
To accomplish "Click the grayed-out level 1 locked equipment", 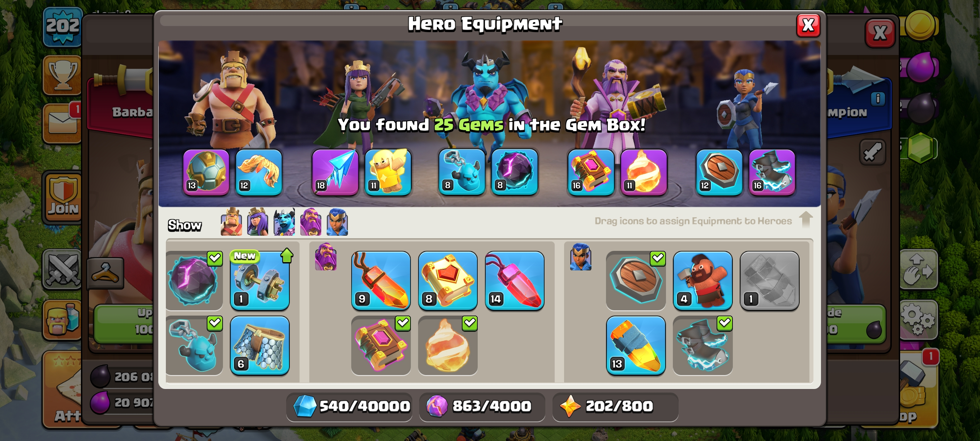I will tap(769, 281).
